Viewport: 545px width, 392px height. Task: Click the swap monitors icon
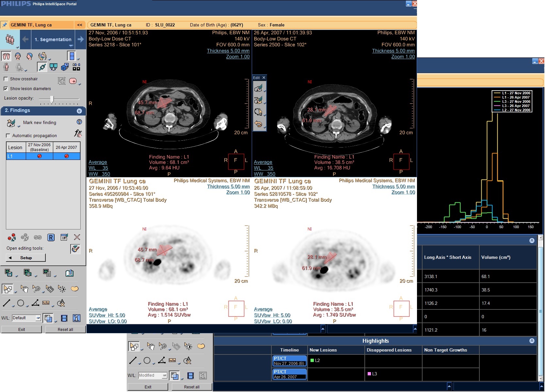pos(53,67)
